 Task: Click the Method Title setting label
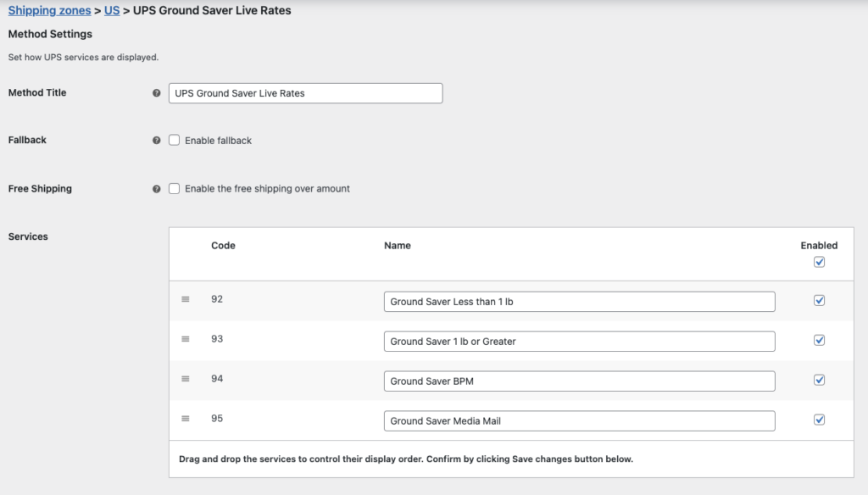click(x=37, y=92)
